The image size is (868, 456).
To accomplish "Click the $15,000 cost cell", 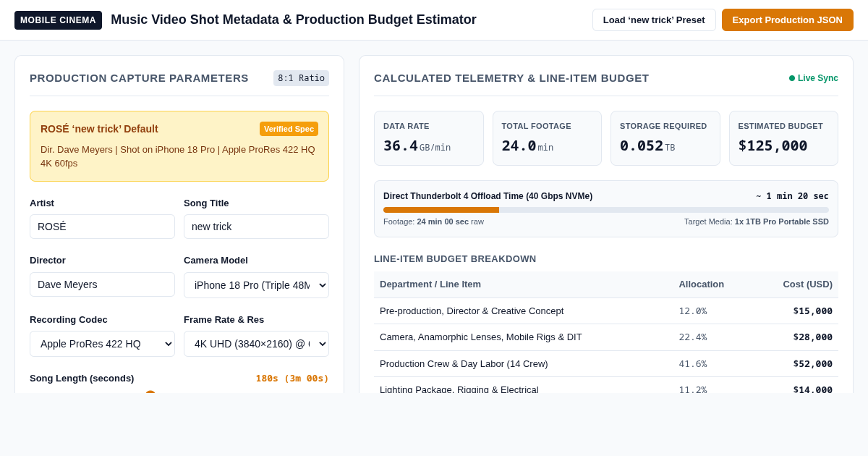I will (x=812, y=311).
